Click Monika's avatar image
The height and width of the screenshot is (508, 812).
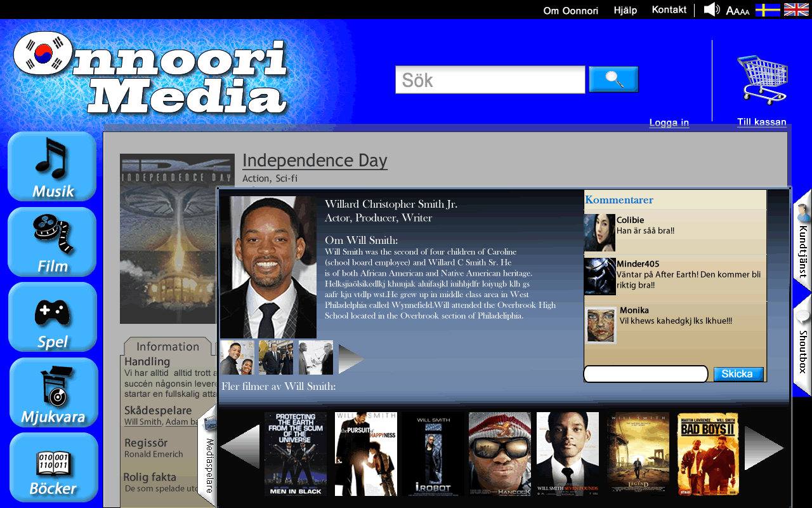pyautogui.click(x=600, y=326)
